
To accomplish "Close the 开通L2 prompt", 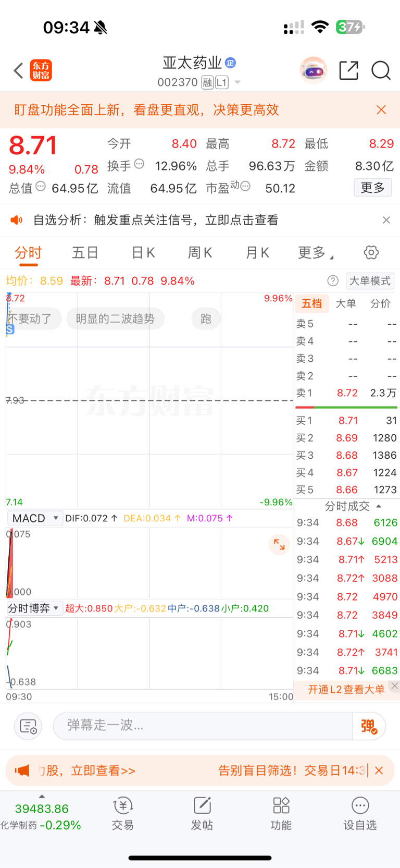I will [395, 686].
